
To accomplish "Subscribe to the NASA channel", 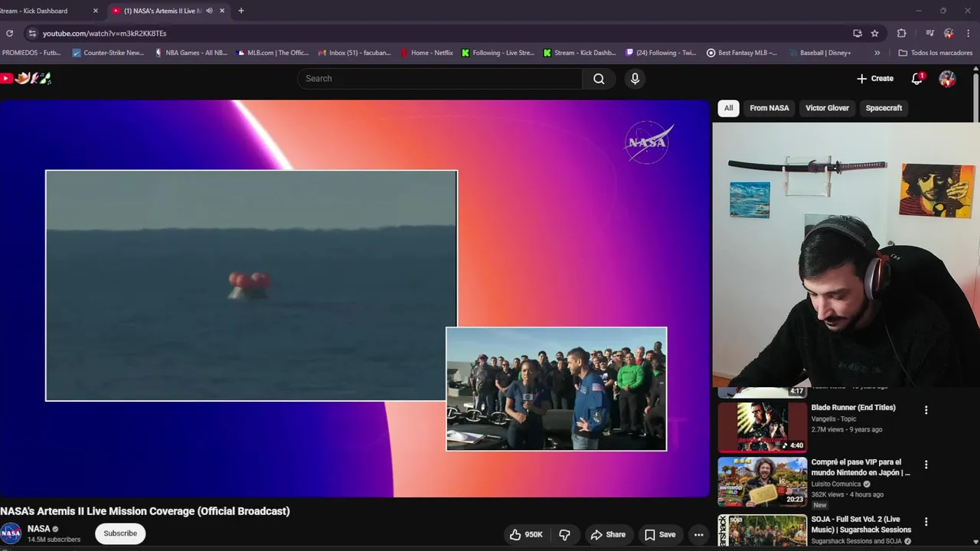I will [x=120, y=533].
